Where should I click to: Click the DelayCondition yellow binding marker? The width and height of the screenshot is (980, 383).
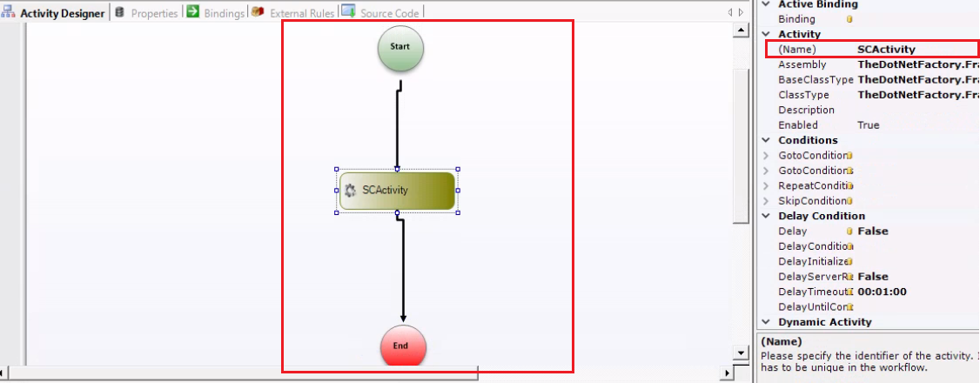click(x=850, y=246)
